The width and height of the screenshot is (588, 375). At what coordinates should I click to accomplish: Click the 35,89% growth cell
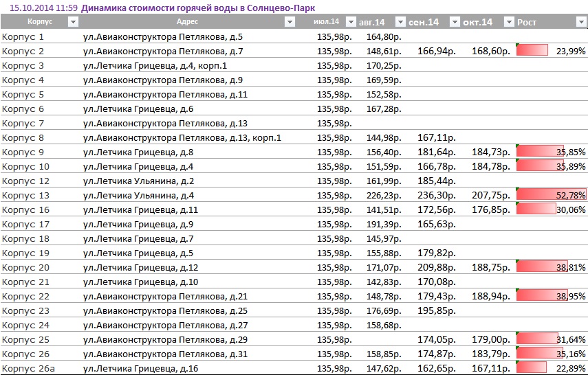[x=551, y=166]
